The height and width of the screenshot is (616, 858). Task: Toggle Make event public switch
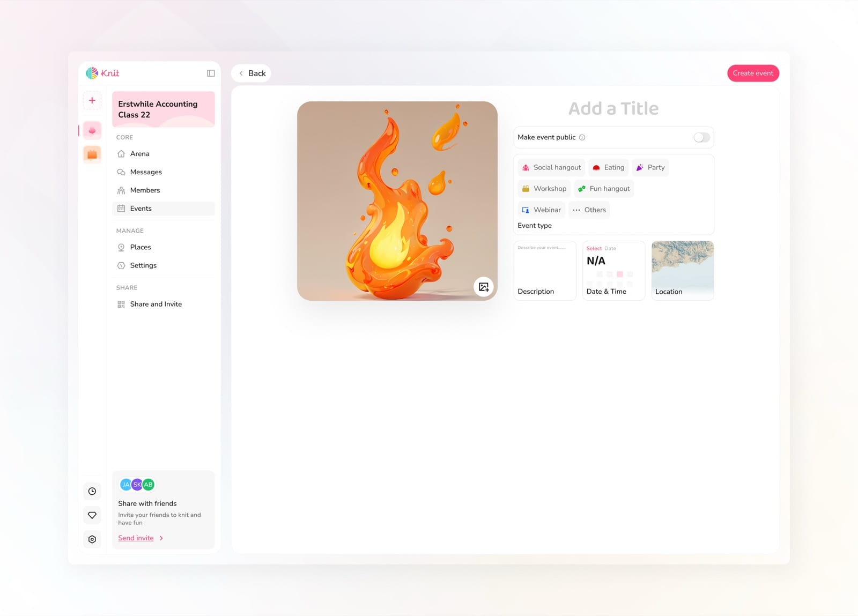coord(701,137)
